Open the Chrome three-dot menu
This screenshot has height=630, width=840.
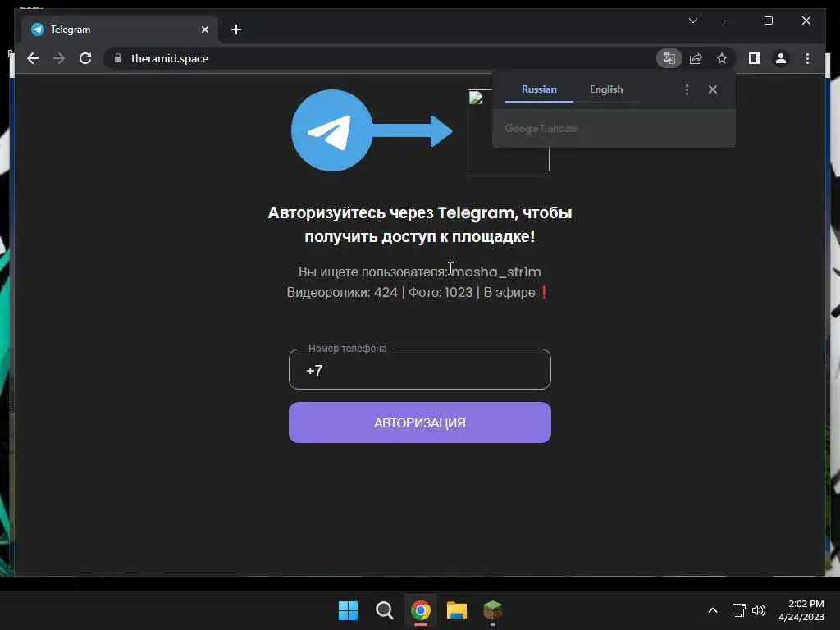coord(807,58)
